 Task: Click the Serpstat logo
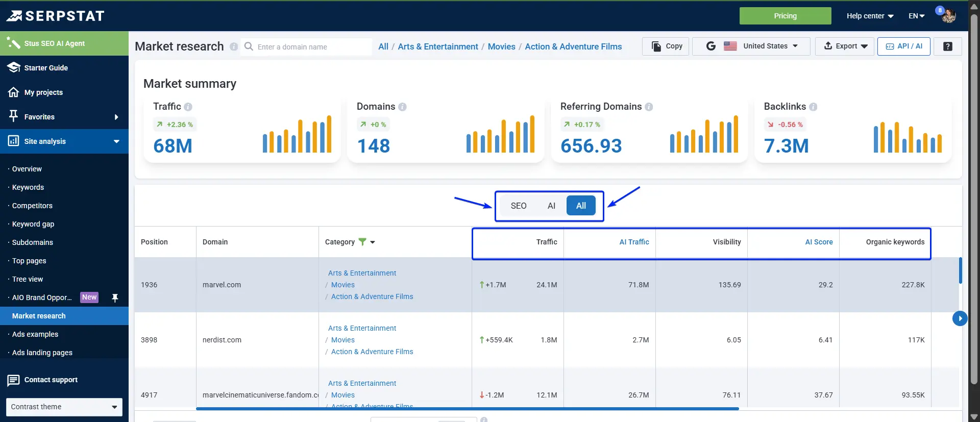(x=55, y=16)
